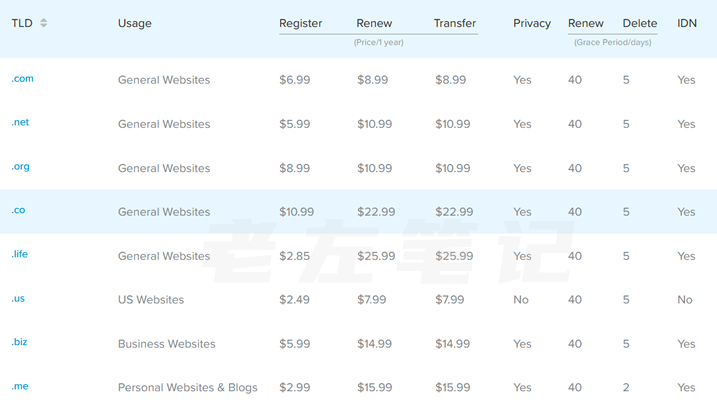This screenshot has width=717, height=402.
Task: Click the .us privacy value No
Action: [521, 300]
